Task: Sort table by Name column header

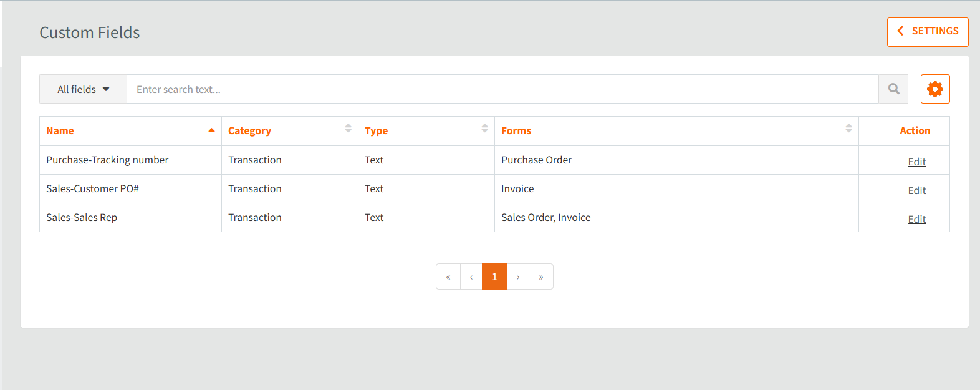Action: (x=130, y=131)
